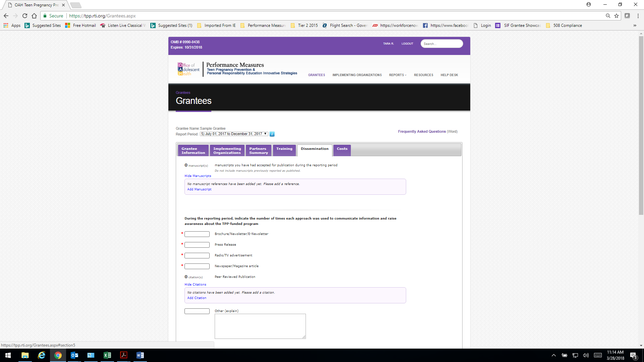Click the Press Release count field

(197, 245)
